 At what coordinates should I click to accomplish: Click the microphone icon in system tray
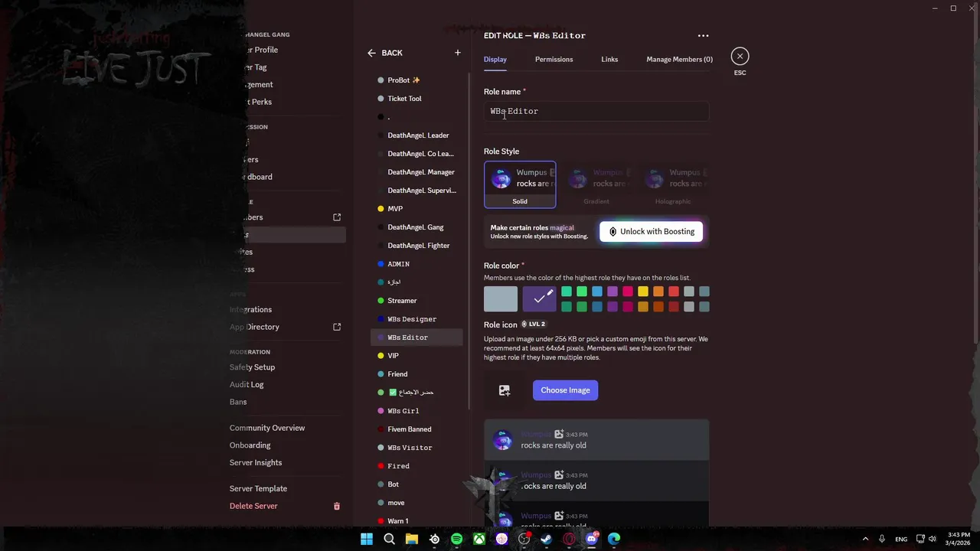[882, 539]
